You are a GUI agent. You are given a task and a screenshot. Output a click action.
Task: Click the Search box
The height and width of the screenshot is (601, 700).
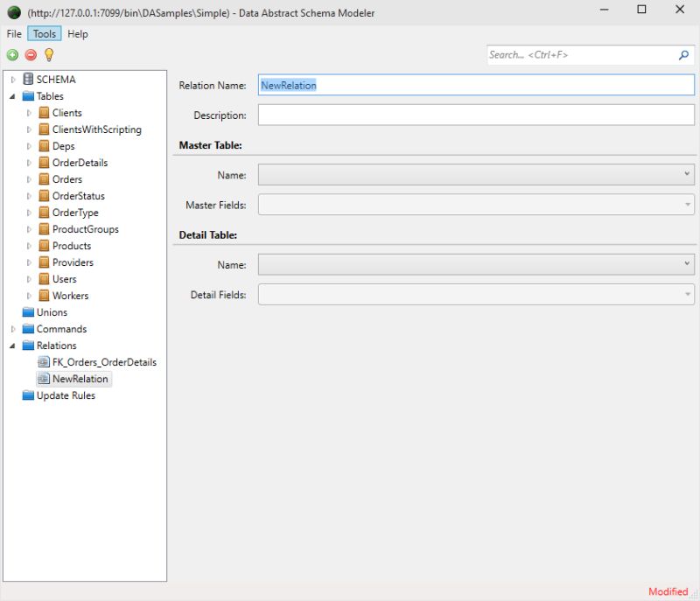[591, 55]
